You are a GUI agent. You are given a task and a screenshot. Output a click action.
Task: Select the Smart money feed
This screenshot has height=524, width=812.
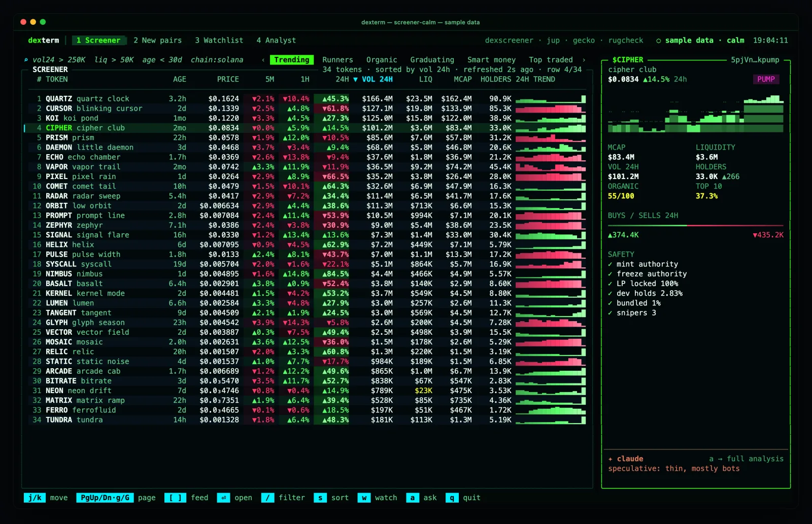(x=491, y=60)
